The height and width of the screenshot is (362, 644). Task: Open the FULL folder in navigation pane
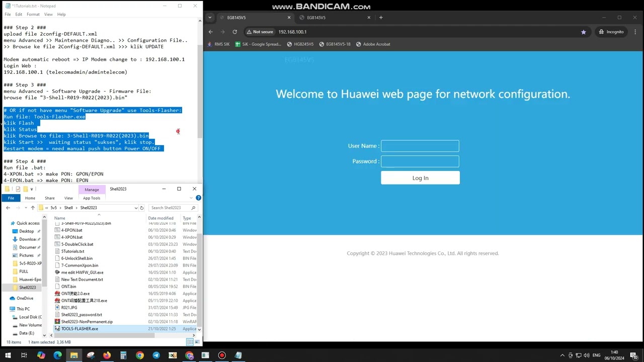[x=24, y=271]
